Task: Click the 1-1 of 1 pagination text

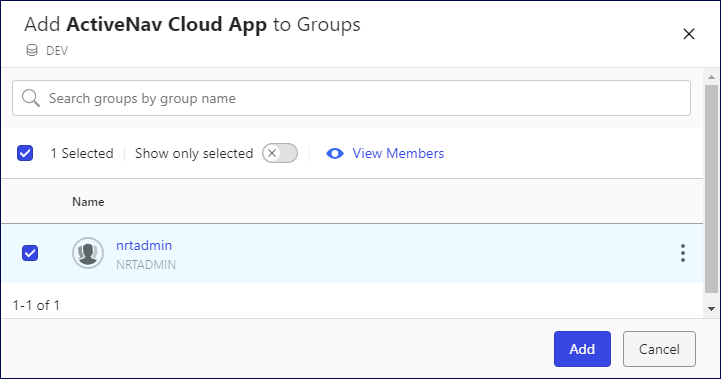Action: 36,305
